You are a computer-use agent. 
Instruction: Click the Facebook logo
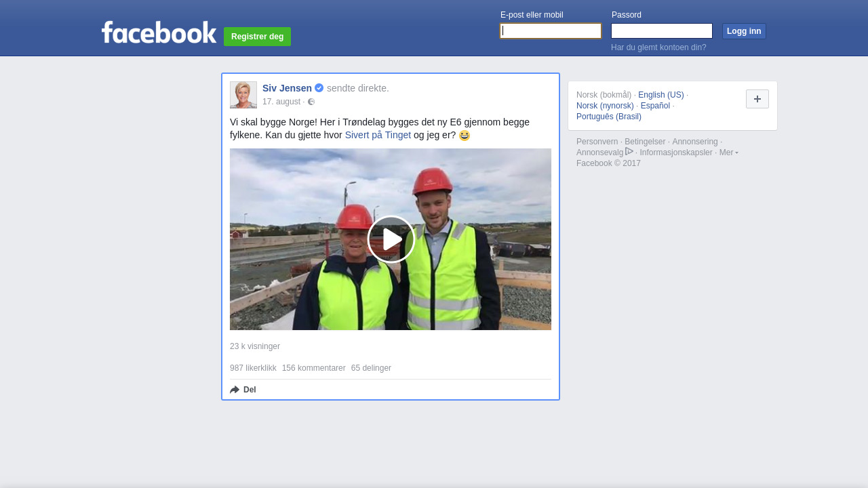coord(159,33)
